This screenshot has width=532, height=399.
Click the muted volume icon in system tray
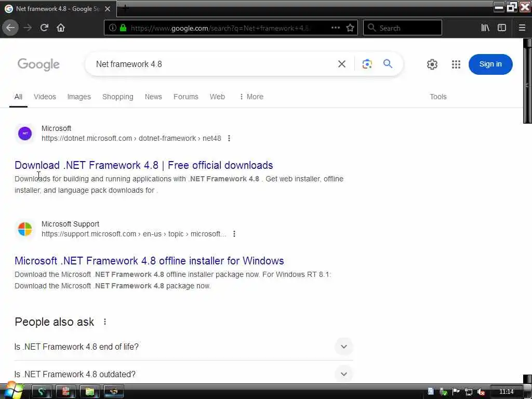point(481,392)
